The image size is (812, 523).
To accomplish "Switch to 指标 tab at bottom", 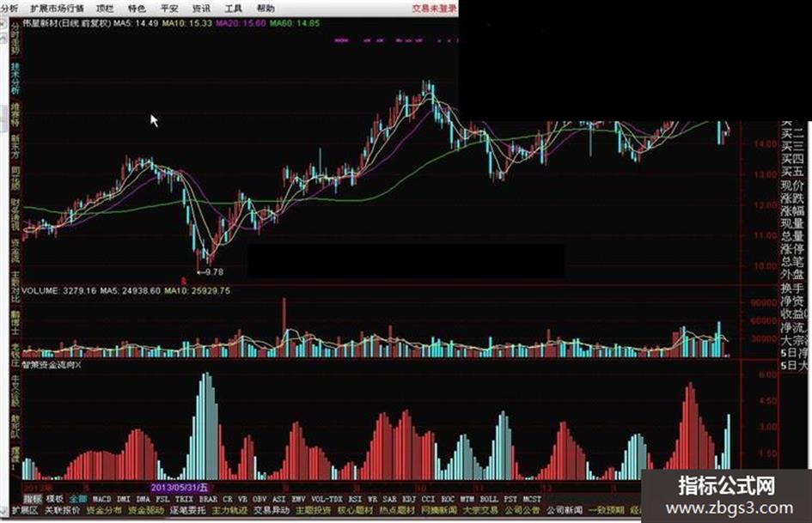I will [x=33, y=499].
